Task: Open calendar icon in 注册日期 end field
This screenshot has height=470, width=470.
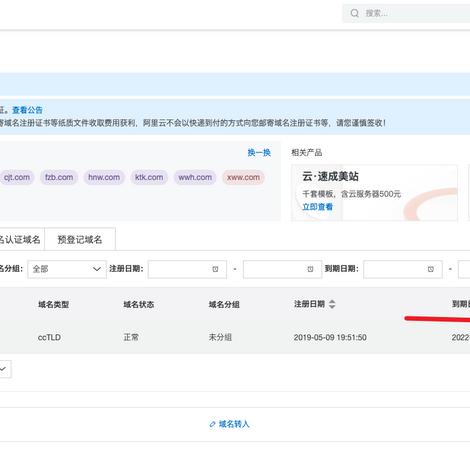Action: (x=310, y=269)
